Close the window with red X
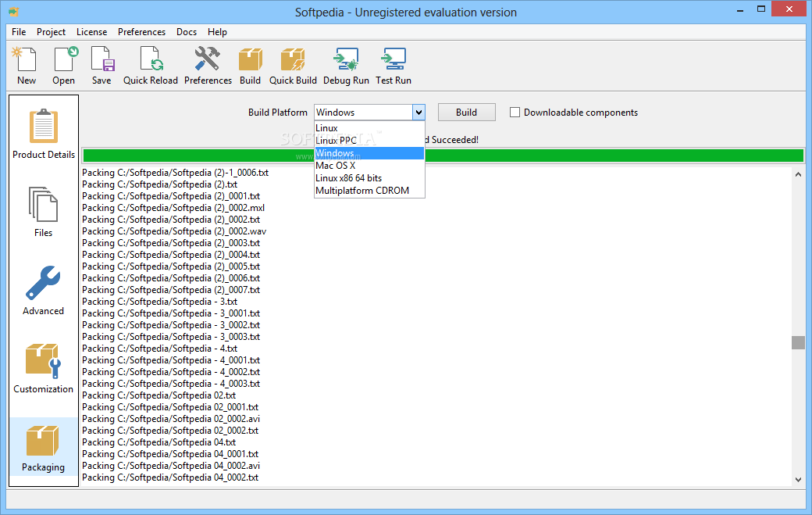Viewport: 812px width, 515px height. click(789, 9)
